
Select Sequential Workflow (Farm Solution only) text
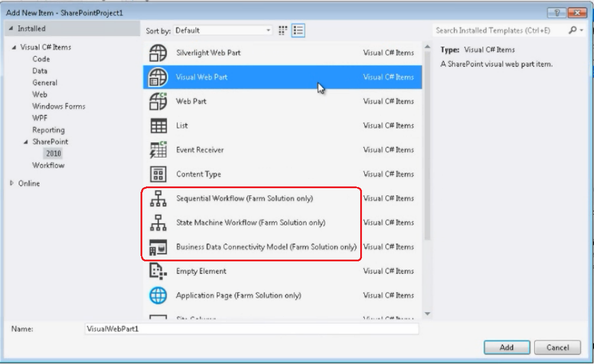244,198
